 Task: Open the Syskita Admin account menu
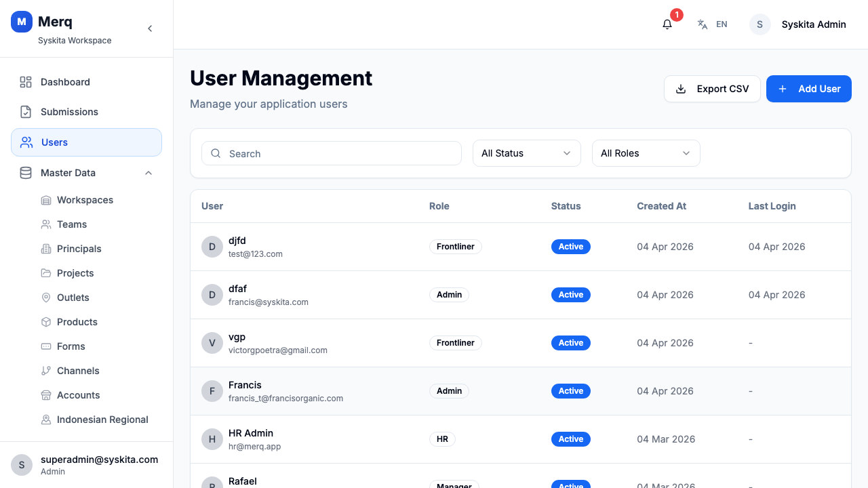(797, 24)
